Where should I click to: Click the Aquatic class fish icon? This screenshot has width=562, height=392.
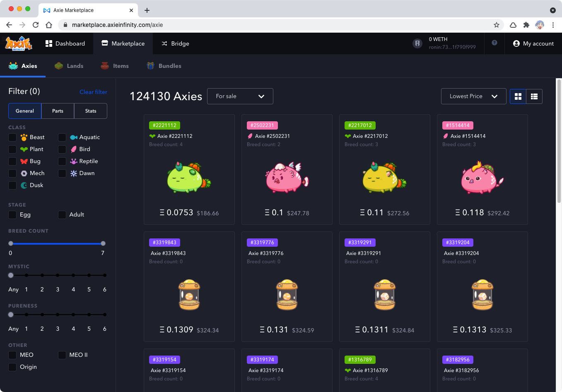pyautogui.click(x=74, y=137)
